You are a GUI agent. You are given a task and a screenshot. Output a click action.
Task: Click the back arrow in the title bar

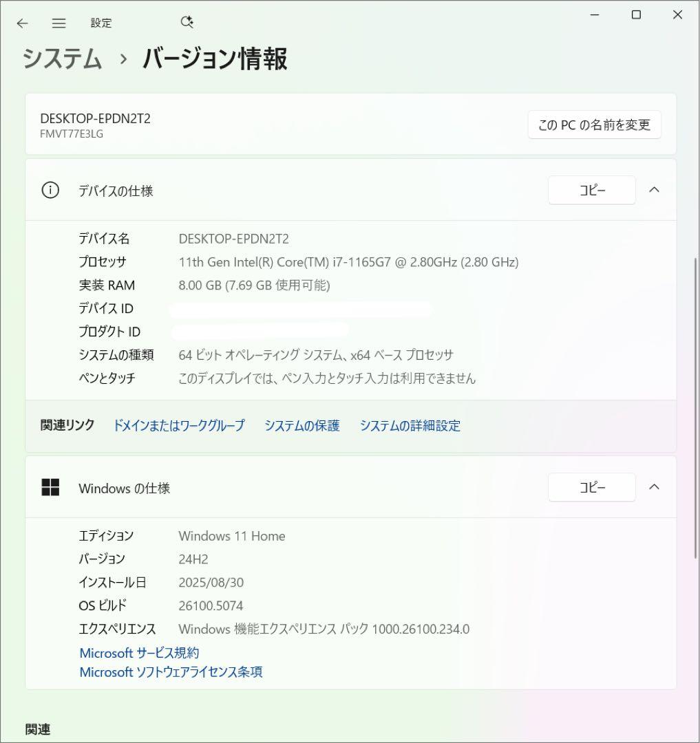[x=22, y=23]
